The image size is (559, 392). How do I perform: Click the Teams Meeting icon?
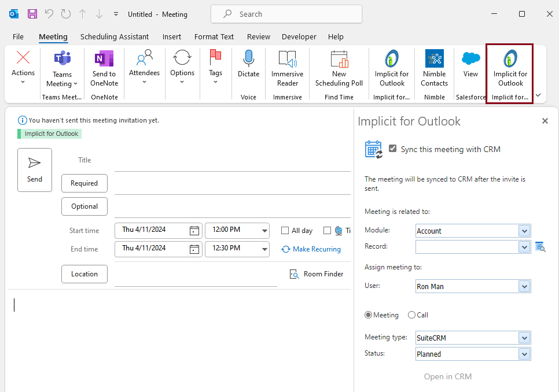click(x=62, y=59)
